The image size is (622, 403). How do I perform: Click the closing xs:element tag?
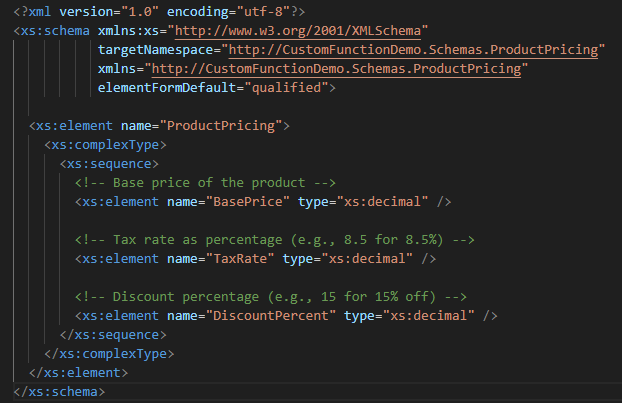pos(78,373)
